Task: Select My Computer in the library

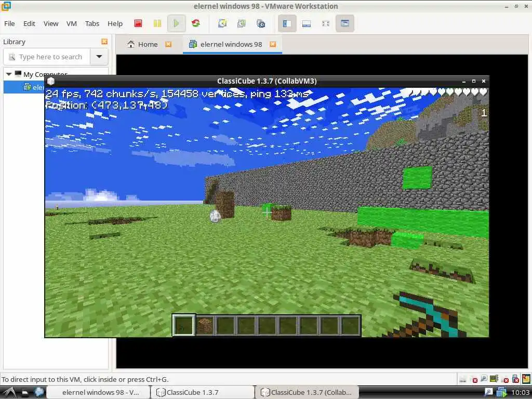Action: [45, 74]
